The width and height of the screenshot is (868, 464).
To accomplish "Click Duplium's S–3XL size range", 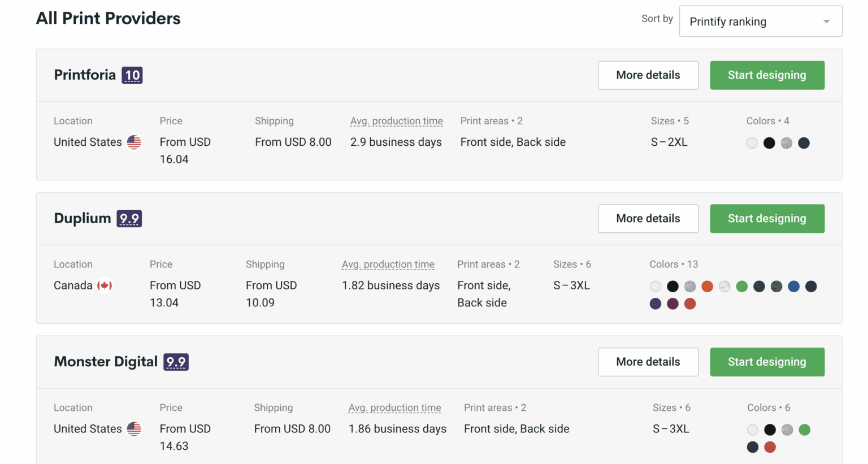I will point(572,286).
